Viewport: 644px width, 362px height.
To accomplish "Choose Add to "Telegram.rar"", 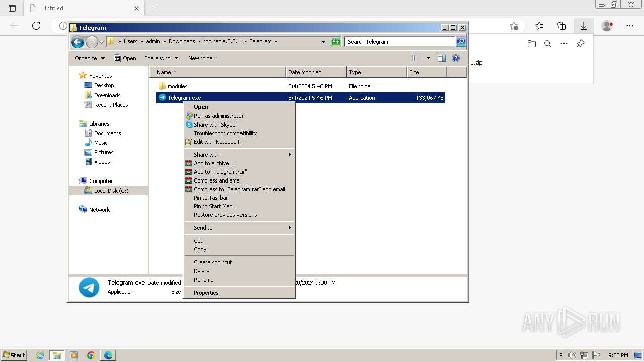I will [239, 172].
